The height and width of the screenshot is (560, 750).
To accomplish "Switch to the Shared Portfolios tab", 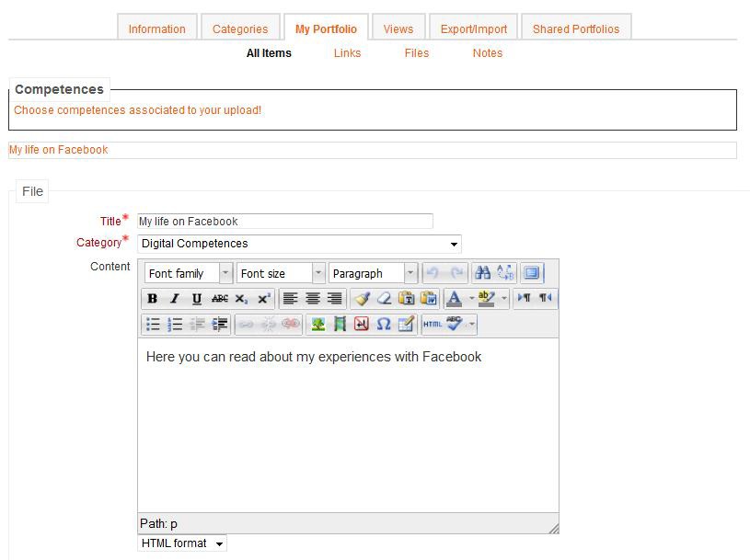I will (576, 29).
